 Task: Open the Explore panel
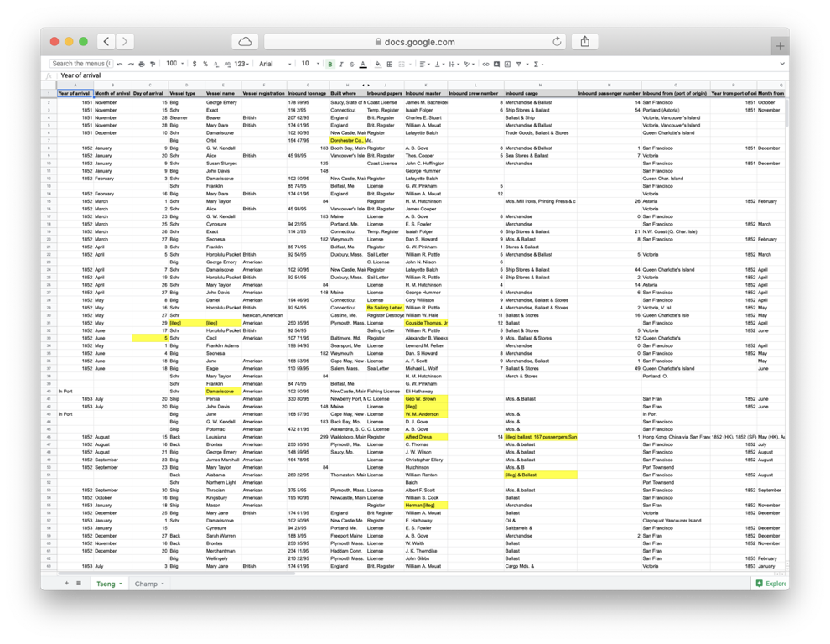[x=769, y=584]
